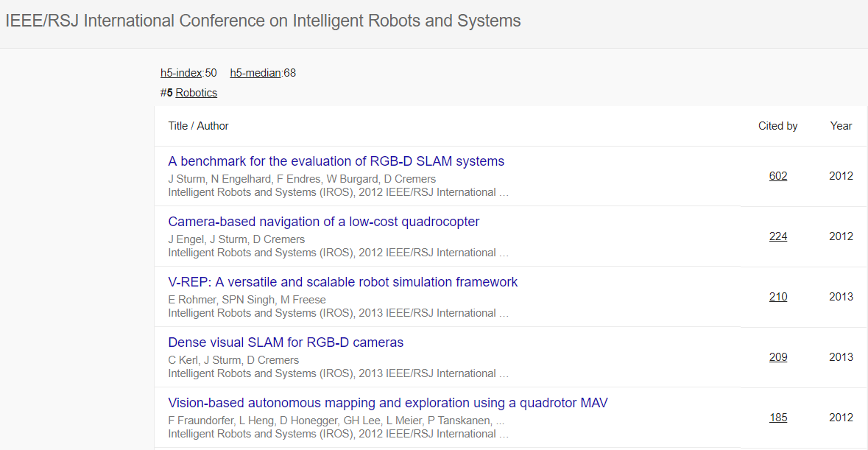Open the Robotics category link

196,93
